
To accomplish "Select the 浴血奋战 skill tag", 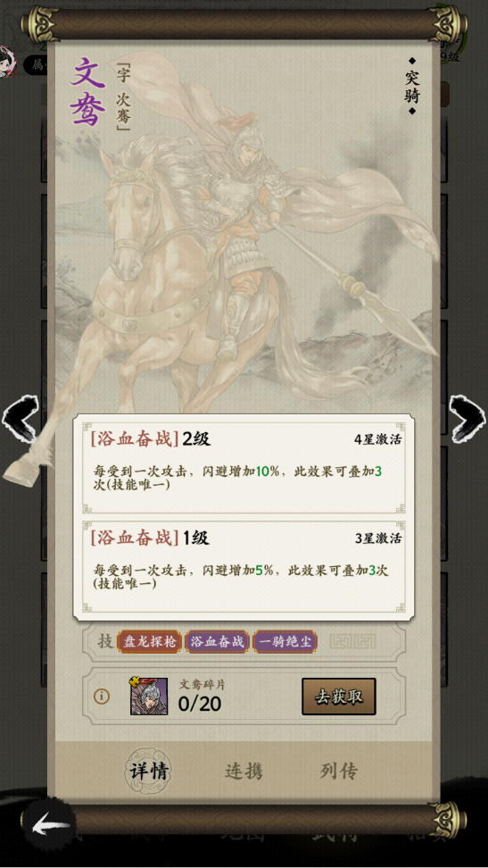I will pos(218,641).
